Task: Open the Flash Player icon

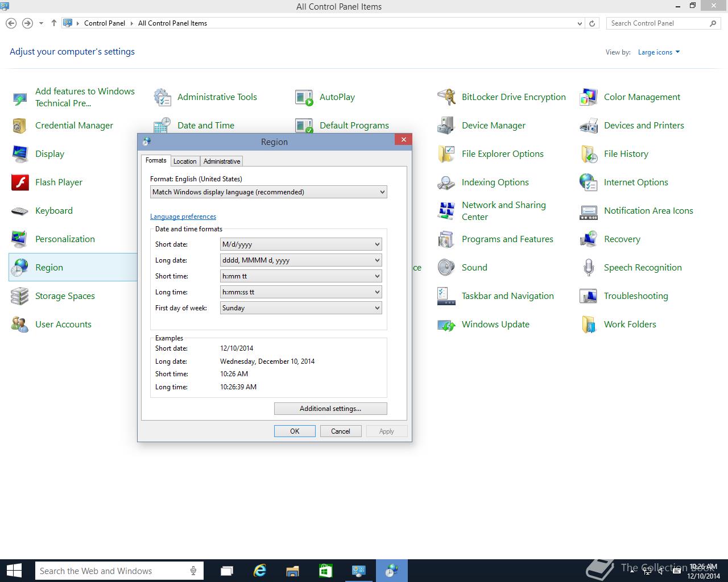Action: (20, 182)
